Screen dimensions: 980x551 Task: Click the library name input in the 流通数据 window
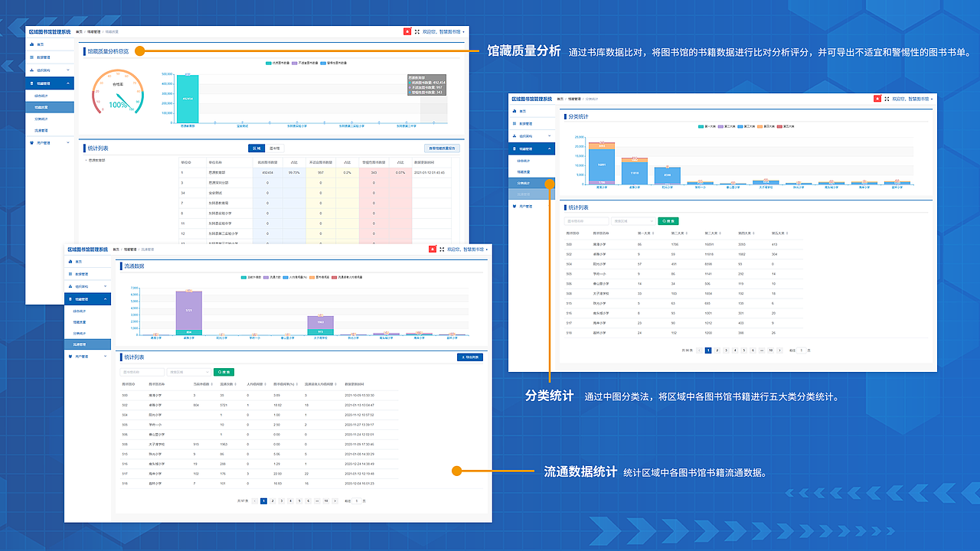142,372
